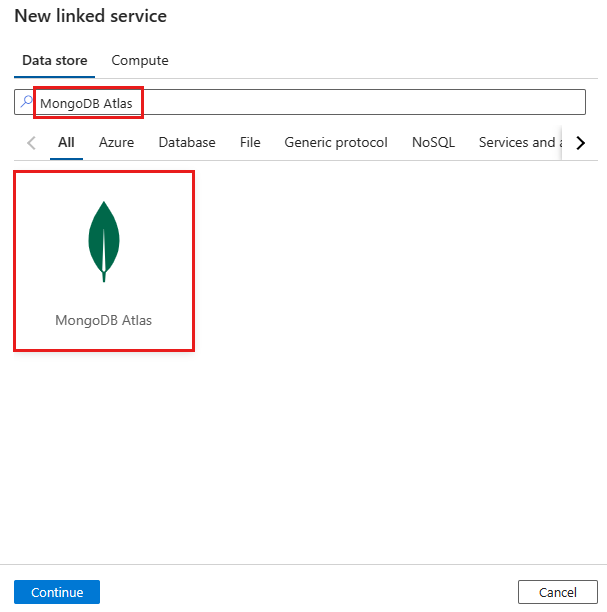Click the MongoDB Atlas tile label

[103, 320]
